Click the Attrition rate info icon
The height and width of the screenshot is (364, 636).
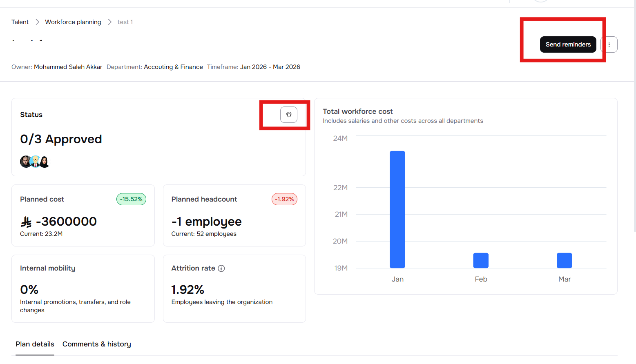click(x=221, y=269)
